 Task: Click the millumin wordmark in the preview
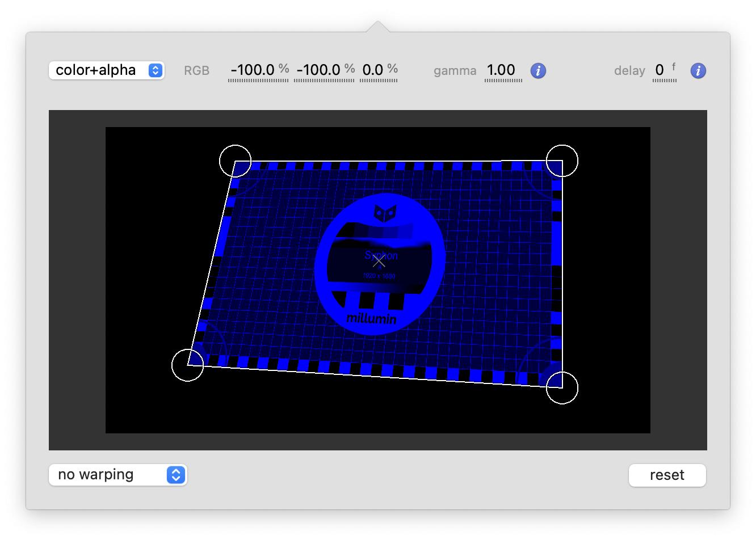tap(372, 319)
